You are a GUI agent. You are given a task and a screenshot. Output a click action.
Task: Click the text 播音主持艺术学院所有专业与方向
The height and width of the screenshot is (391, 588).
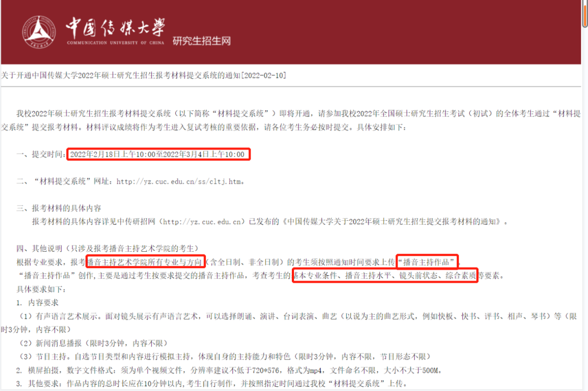coord(144,262)
